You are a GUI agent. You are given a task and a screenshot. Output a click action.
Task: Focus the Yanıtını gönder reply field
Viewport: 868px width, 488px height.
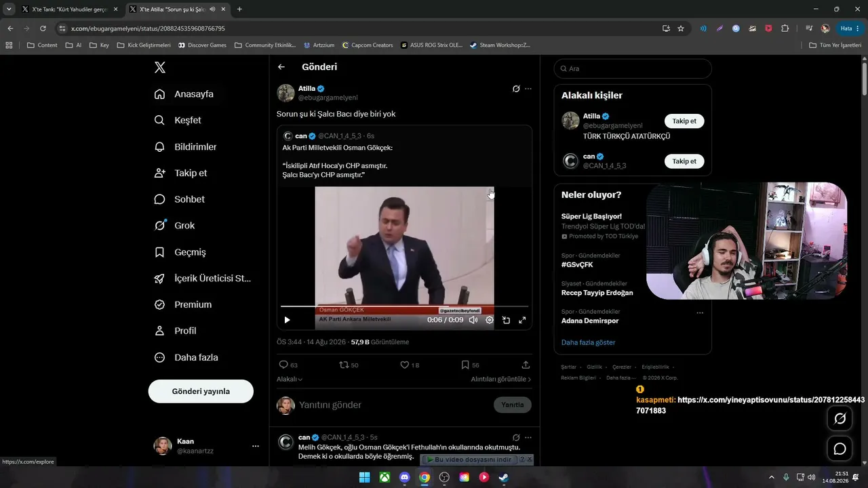pyautogui.click(x=393, y=405)
